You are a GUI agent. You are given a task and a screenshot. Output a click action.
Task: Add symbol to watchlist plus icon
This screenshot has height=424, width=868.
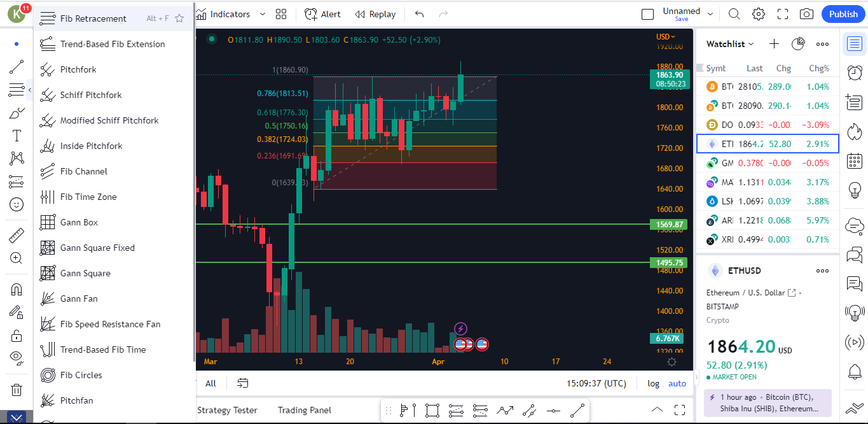(774, 44)
